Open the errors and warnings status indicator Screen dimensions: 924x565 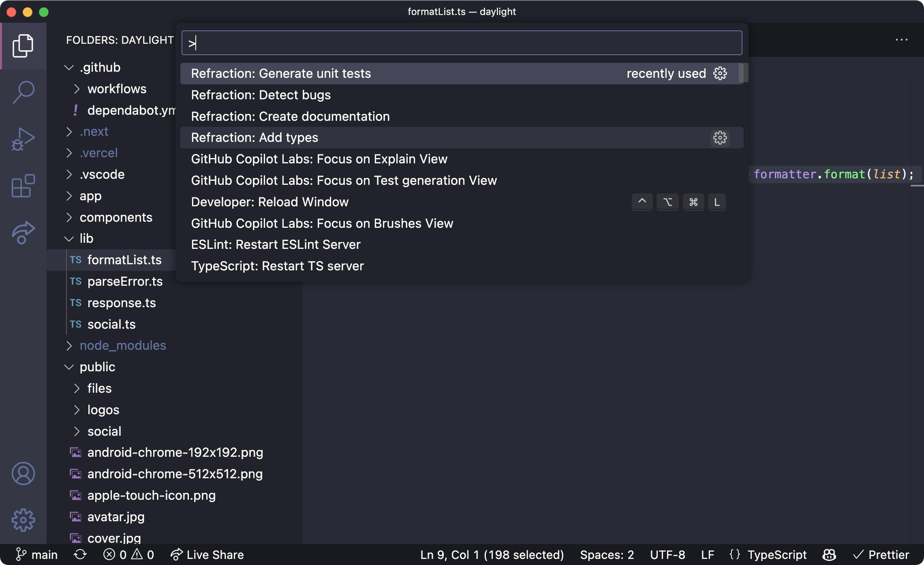[128, 554]
